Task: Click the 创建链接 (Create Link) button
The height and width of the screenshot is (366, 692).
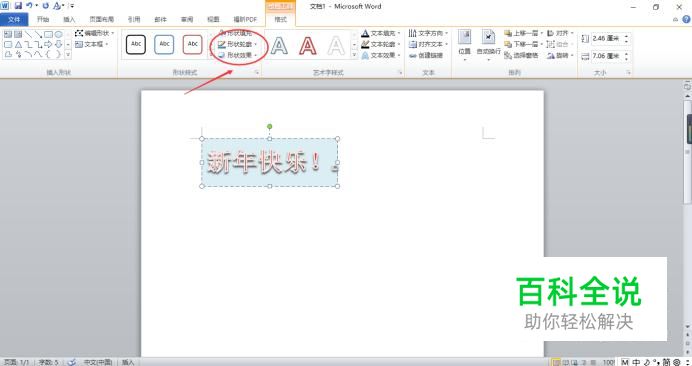Action: point(425,55)
